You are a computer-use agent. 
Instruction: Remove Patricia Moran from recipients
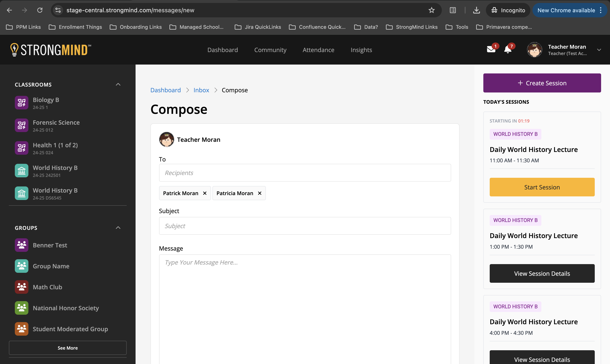point(260,193)
